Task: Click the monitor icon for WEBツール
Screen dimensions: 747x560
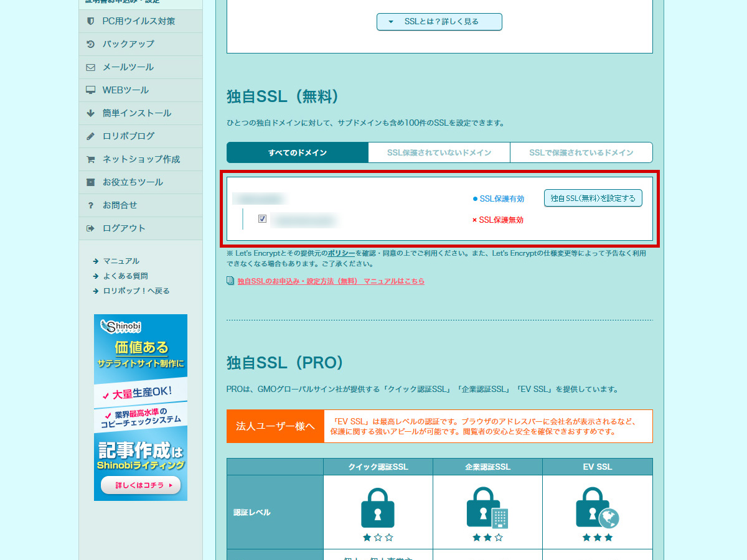Action: (x=91, y=90)
